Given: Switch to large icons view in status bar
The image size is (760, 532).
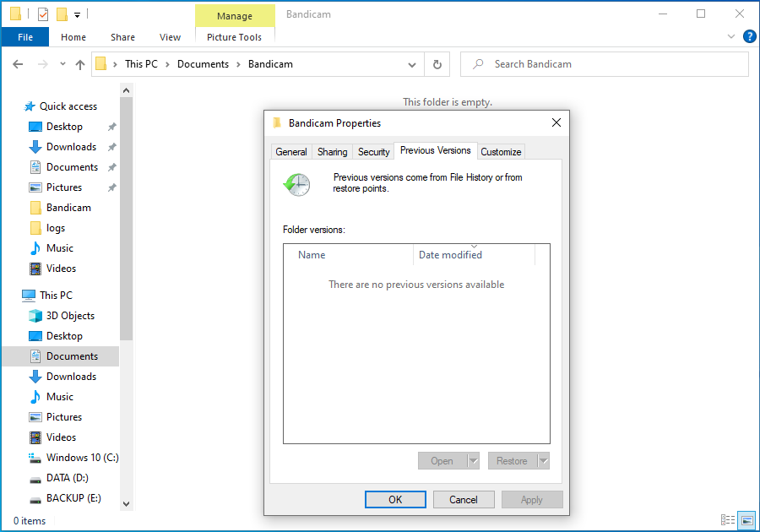Looking at the screenshot, I should (x=746, y=520).
